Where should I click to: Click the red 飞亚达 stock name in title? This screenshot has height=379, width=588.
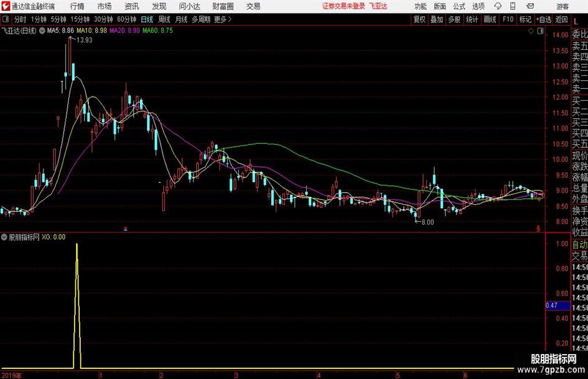tap(378, 6)
